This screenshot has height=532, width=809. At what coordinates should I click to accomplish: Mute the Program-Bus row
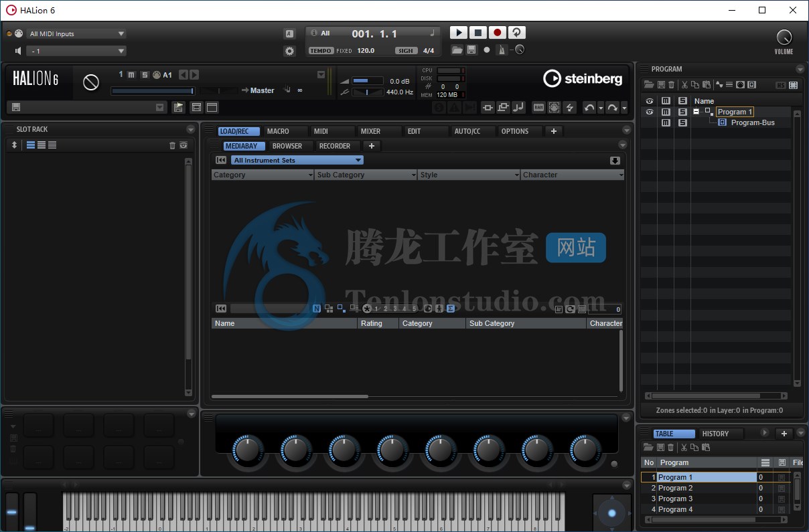(666, 122)
